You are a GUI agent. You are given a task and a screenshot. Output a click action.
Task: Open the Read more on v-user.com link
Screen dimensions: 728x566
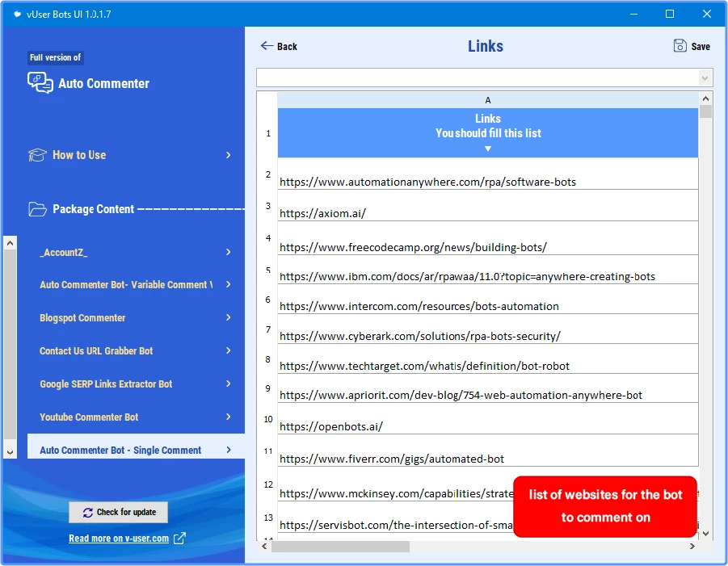point(119,539)
